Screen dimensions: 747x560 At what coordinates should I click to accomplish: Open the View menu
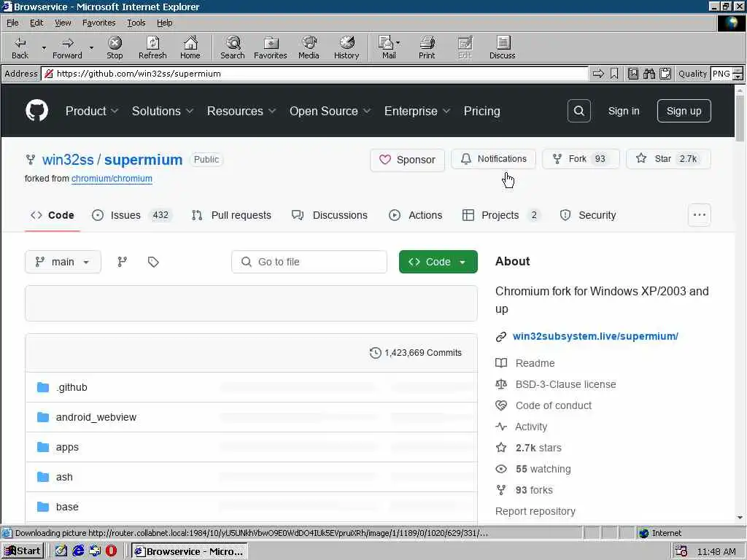[63, 23]
